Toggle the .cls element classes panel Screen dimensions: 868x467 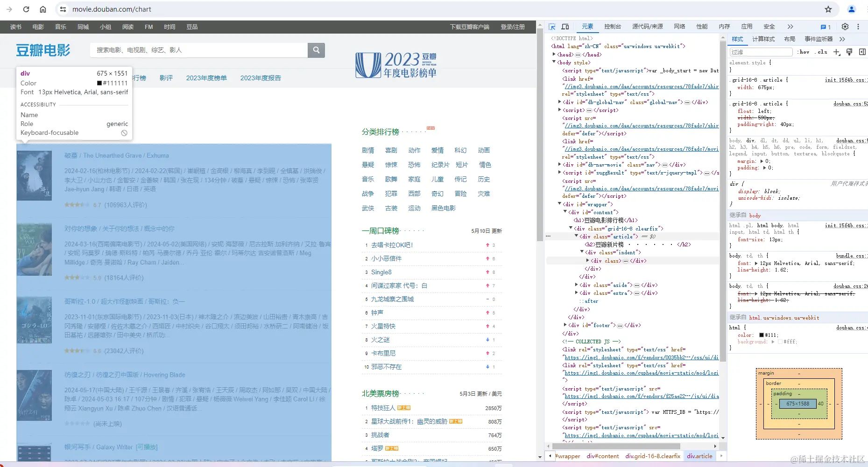[821, 52]
